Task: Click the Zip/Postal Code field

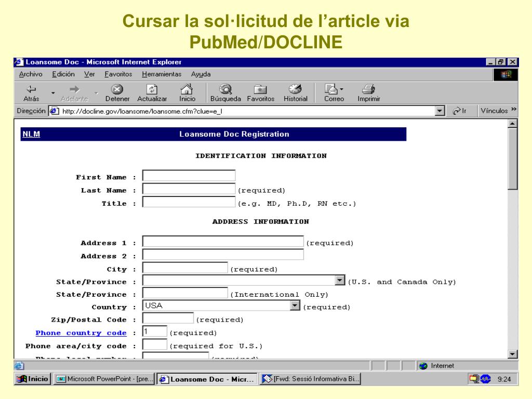Action: click(168, 318)
